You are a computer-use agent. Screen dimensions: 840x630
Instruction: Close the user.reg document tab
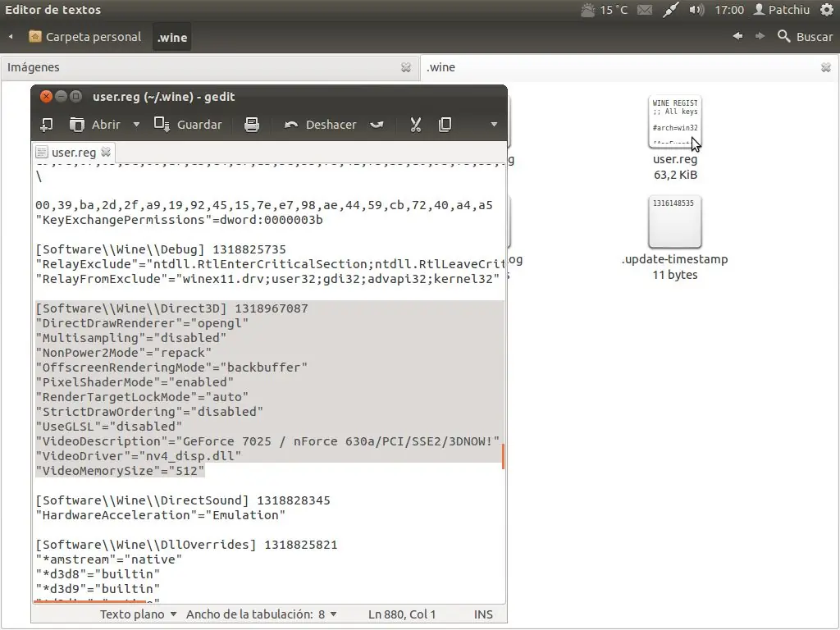coord(106,152)
